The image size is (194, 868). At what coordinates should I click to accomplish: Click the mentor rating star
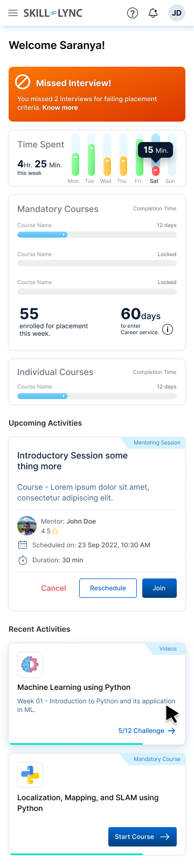[55, 531]
